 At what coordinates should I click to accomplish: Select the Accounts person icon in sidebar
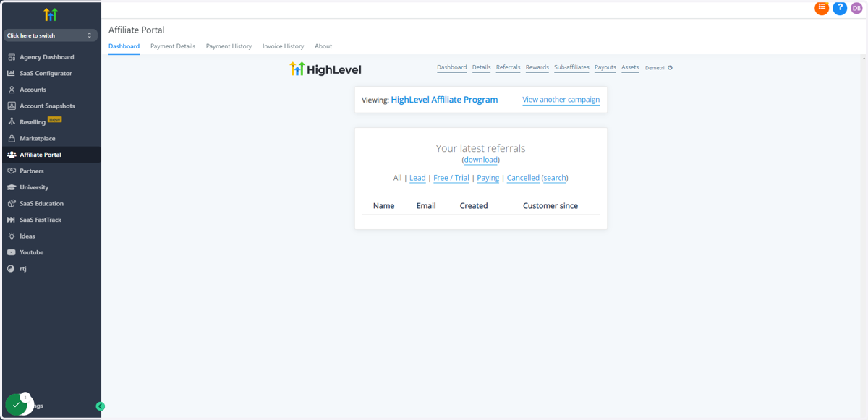click(x=12, y=90)
